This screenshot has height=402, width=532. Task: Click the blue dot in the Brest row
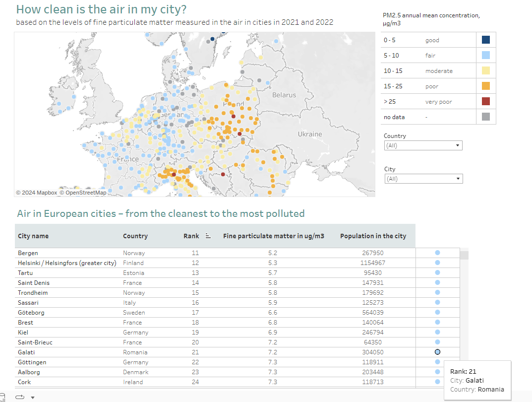coord(437,322)
